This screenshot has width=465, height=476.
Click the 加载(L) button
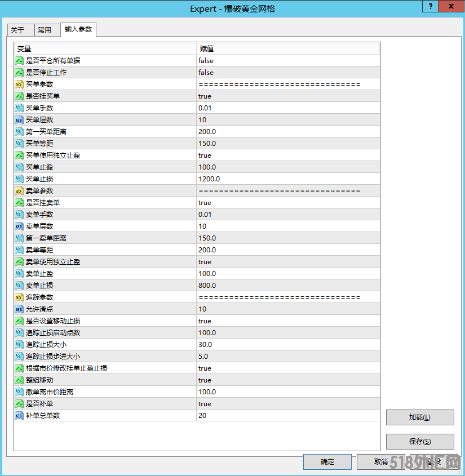pyautogui.click(x=419, y=417)
